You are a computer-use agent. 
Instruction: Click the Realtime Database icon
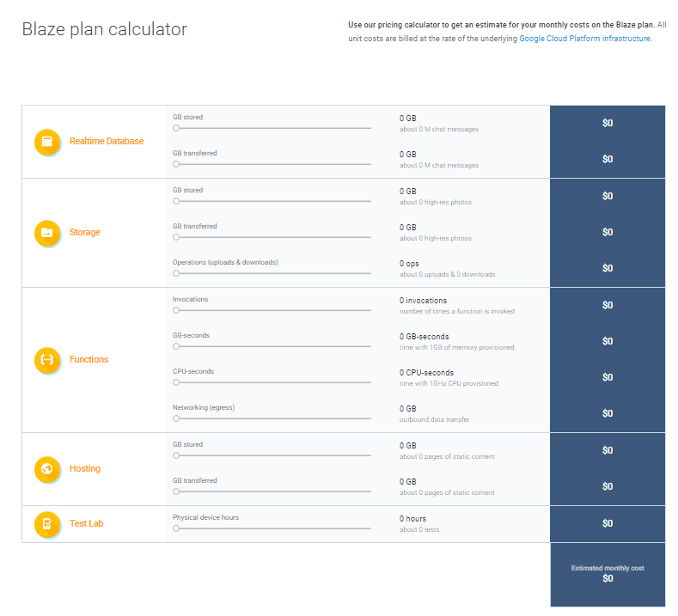click(47, 142)
